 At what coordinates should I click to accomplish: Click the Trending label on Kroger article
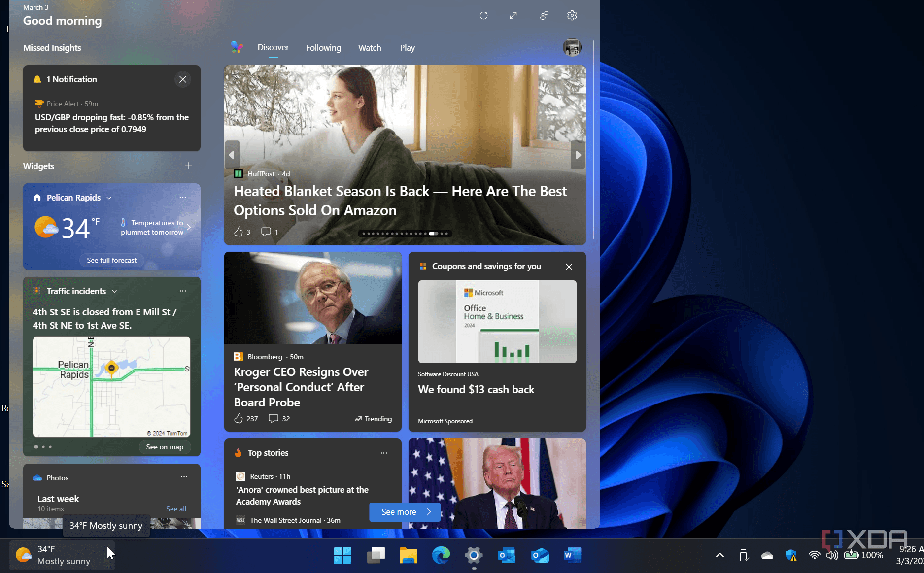point(373,419)
